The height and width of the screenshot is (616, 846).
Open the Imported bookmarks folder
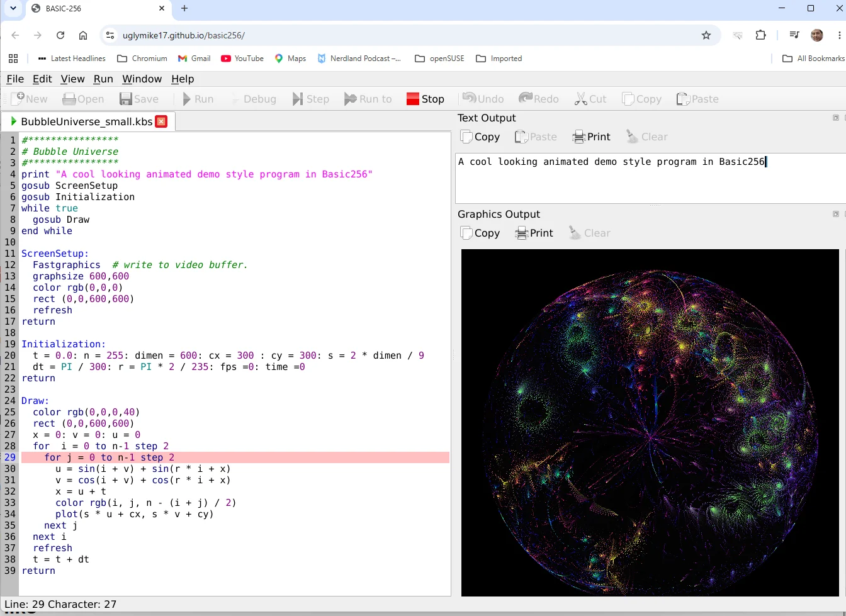point(499,59)
